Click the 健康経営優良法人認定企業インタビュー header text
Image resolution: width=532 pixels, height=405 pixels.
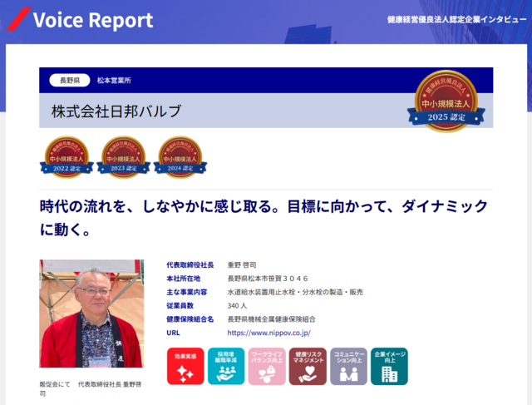click(x=456, y=19)
